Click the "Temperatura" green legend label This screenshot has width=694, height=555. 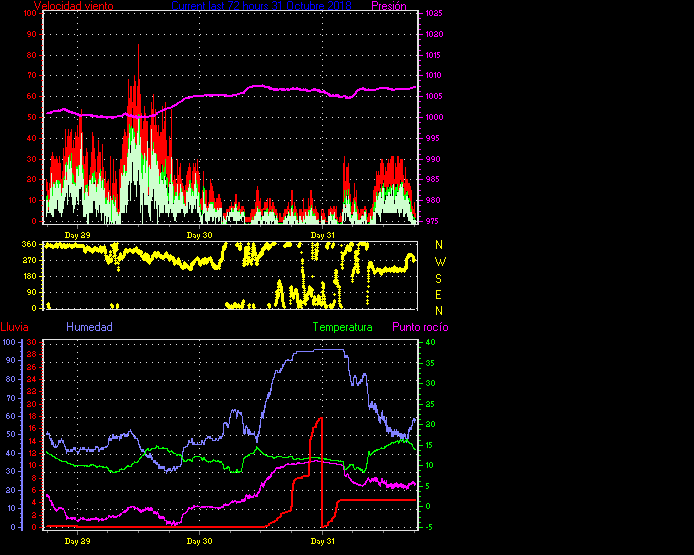pyautogui.click(x=343, y=327)
